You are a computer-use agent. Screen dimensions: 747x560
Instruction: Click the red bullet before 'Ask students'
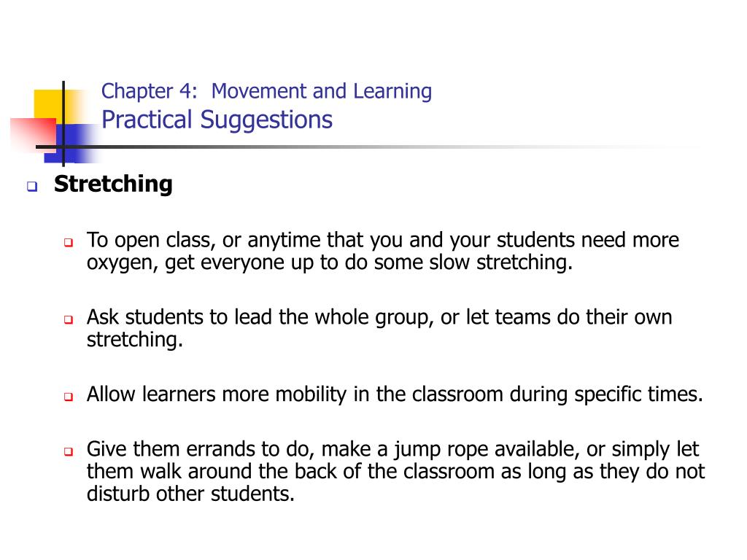pos(69,319)
